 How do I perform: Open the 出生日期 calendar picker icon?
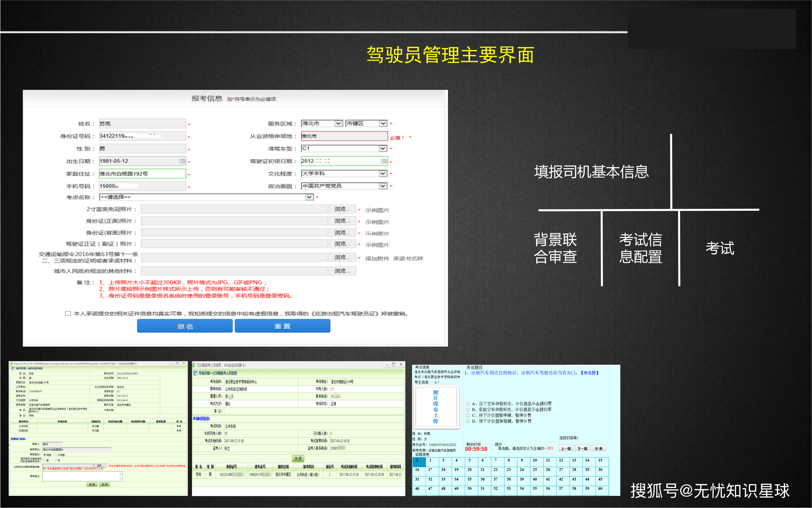[182, 161]
